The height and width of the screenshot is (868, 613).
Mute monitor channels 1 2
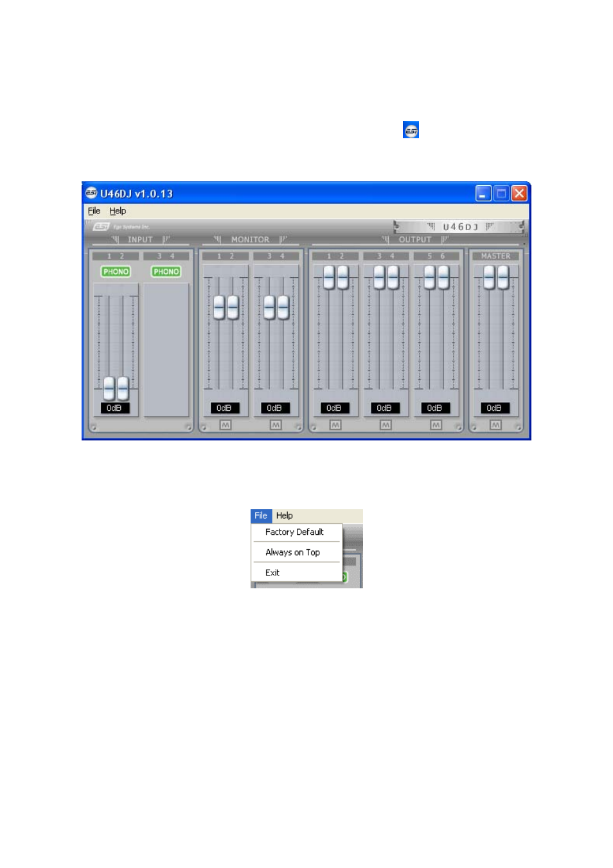coord(225,425)
